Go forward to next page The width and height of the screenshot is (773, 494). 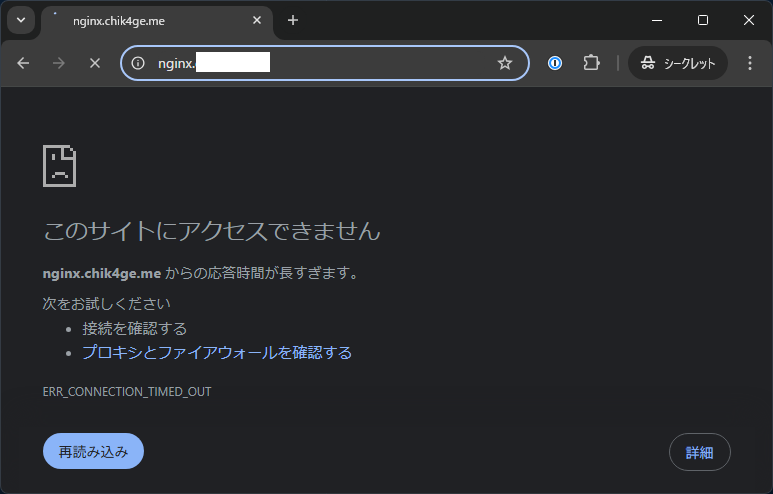(x=59, y=63)
